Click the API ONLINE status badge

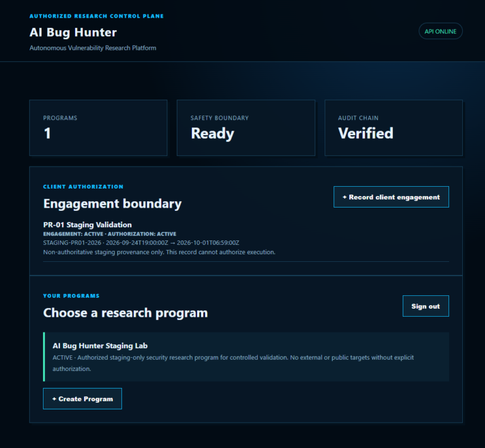pos(440,31)
